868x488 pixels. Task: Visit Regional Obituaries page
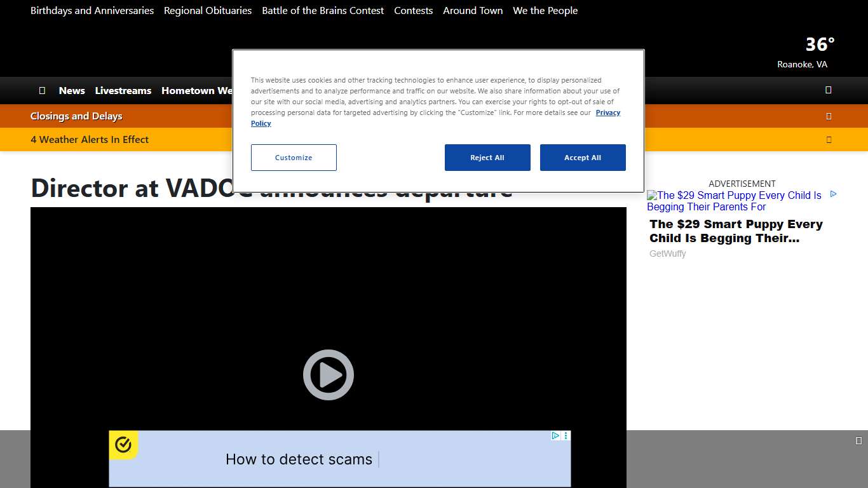tap(208, 11)
